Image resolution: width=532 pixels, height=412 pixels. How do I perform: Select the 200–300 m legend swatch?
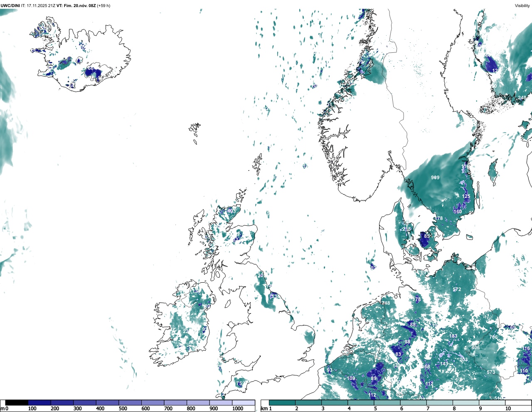62,402
